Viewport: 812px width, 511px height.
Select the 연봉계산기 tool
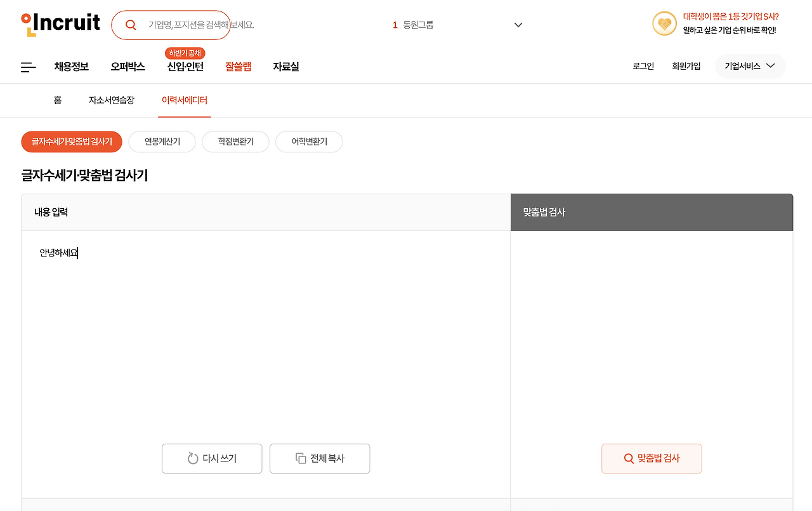pyautogui.click(x=162, y=142)
